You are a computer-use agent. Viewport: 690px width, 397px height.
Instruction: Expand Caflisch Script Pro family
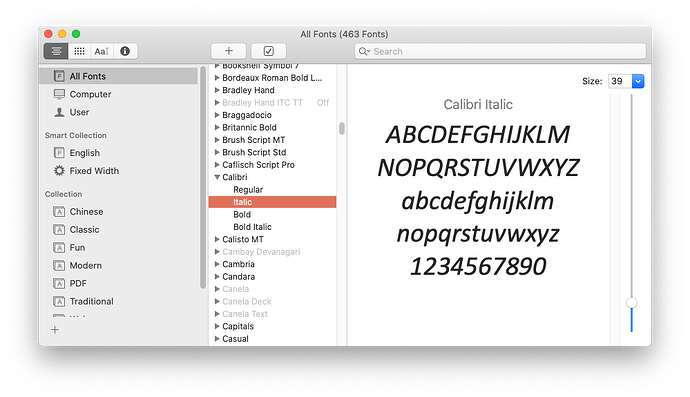tap(217, 165)
